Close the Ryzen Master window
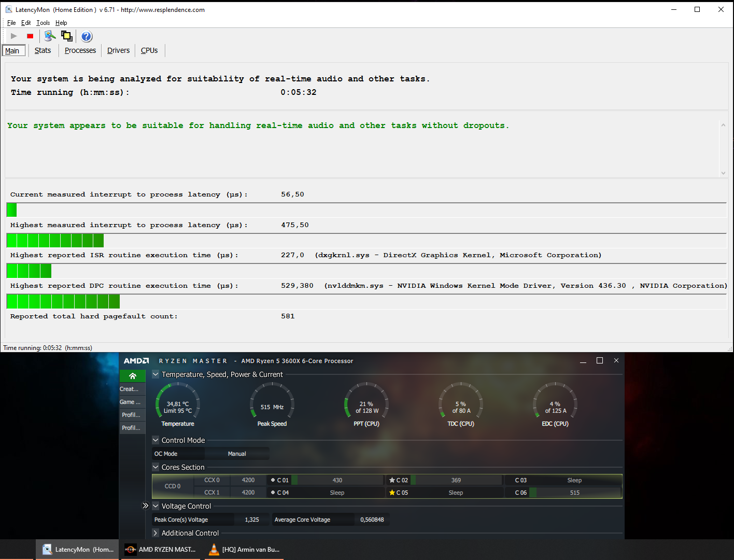Screen dimensions: 734x560 [616, 361]
